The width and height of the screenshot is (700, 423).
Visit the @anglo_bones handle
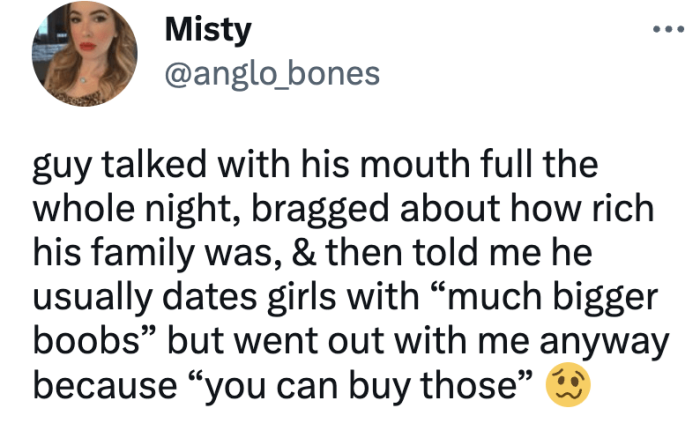pos(270,74)
